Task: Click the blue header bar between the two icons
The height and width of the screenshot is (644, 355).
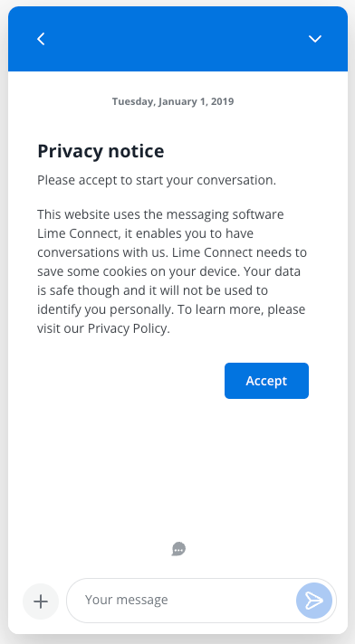Action: (x=177, y=39)
